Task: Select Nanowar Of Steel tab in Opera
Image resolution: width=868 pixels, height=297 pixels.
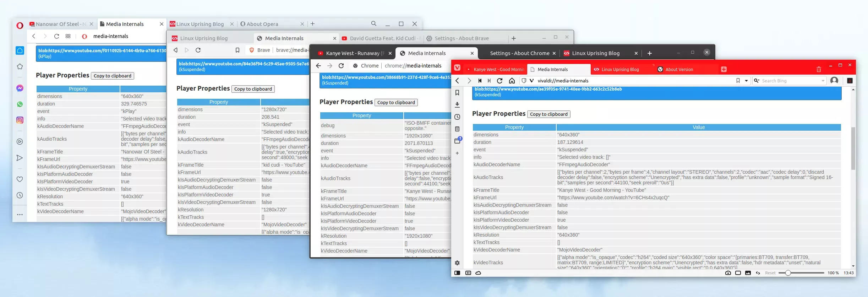Action: (x=61, y=24)
